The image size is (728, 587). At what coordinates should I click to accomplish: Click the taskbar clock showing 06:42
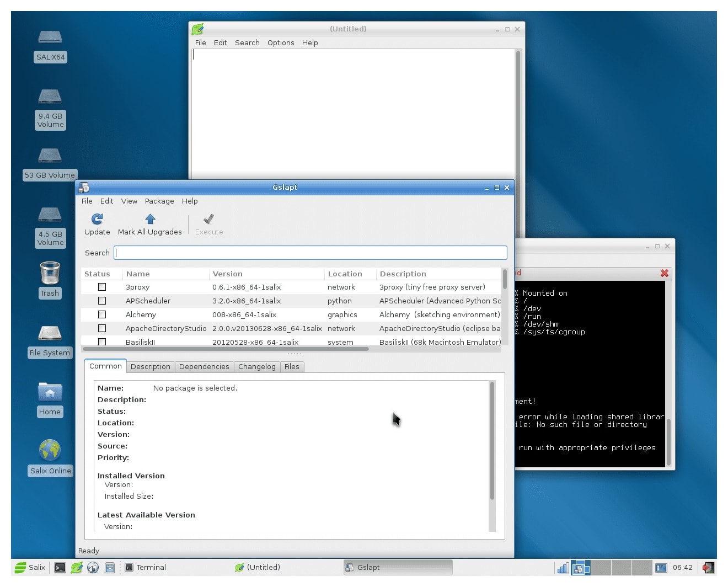[x=683, y=567]
